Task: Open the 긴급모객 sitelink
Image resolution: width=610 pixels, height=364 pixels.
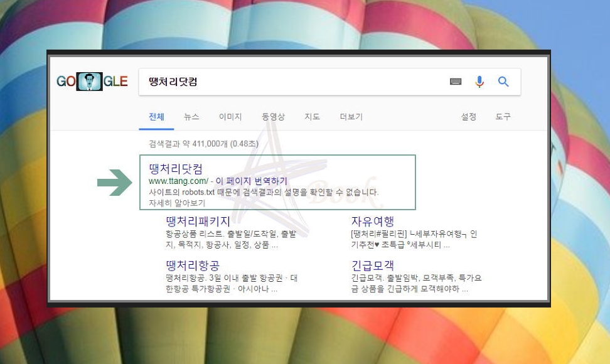Action: click(373, 265)
